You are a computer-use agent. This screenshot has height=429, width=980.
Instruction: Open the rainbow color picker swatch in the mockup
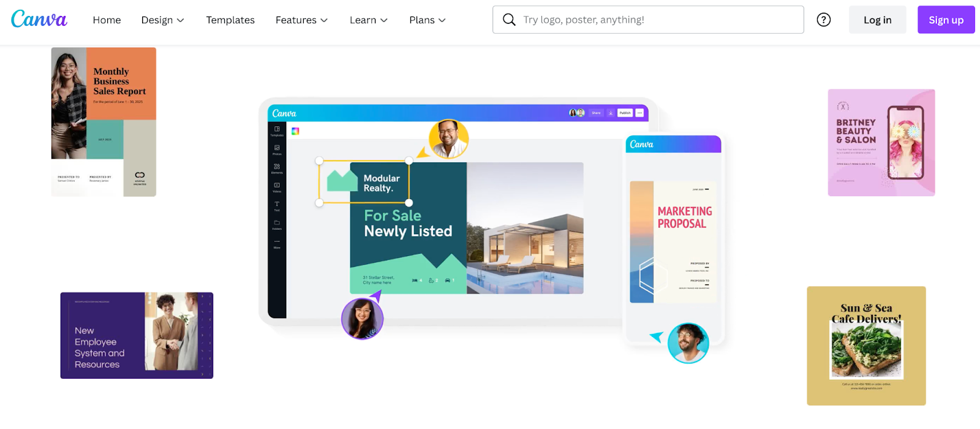(295, 131)
